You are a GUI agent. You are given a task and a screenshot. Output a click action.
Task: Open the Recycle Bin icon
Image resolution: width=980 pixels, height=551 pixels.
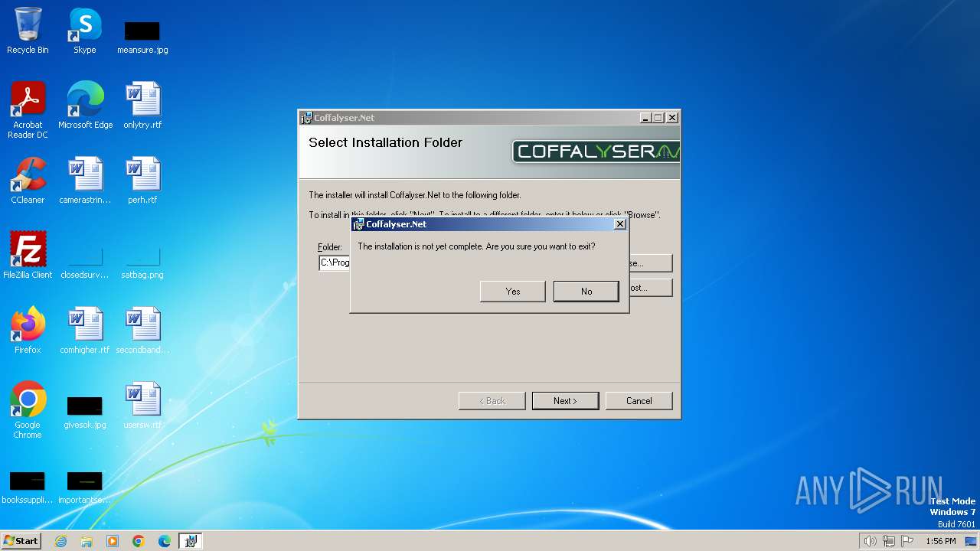28,31
